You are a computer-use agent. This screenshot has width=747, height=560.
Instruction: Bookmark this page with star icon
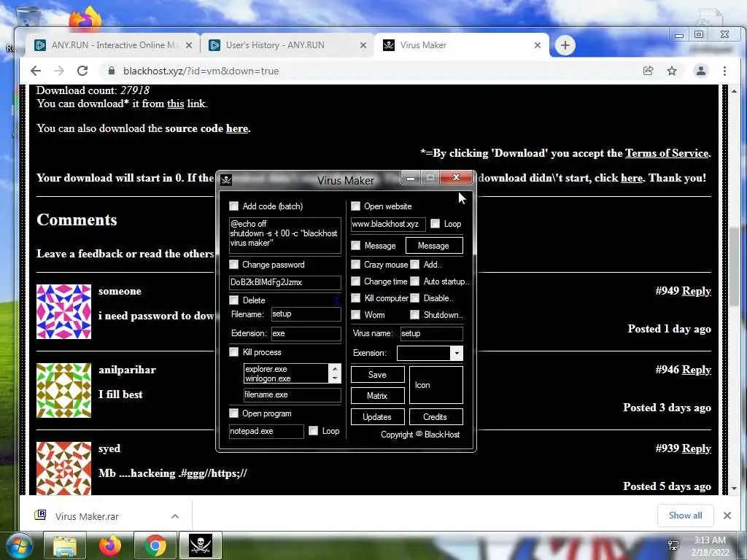tap(672, 71)
